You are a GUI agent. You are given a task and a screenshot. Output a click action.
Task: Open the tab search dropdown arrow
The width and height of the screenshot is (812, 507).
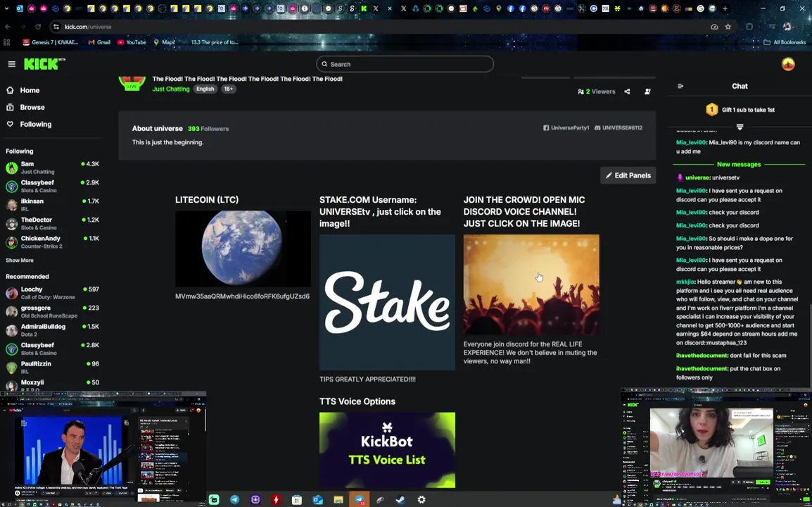[x=6, y=8]
